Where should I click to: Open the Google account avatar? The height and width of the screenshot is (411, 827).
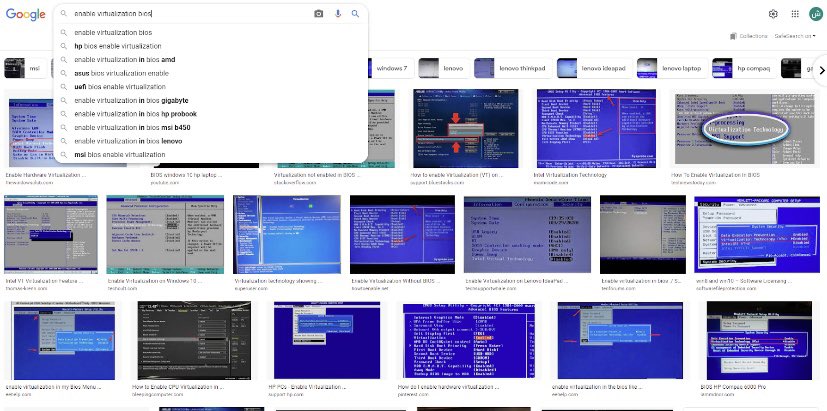[816, 14]
